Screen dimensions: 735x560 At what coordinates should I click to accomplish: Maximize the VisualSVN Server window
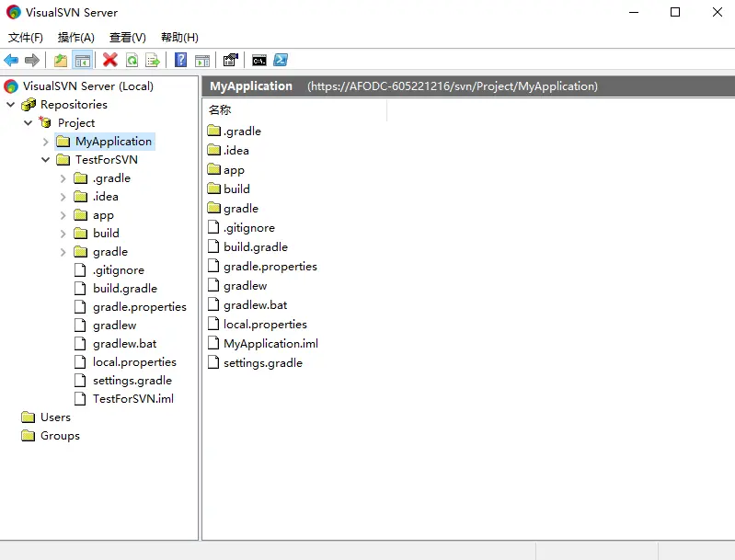click(675, 12)
